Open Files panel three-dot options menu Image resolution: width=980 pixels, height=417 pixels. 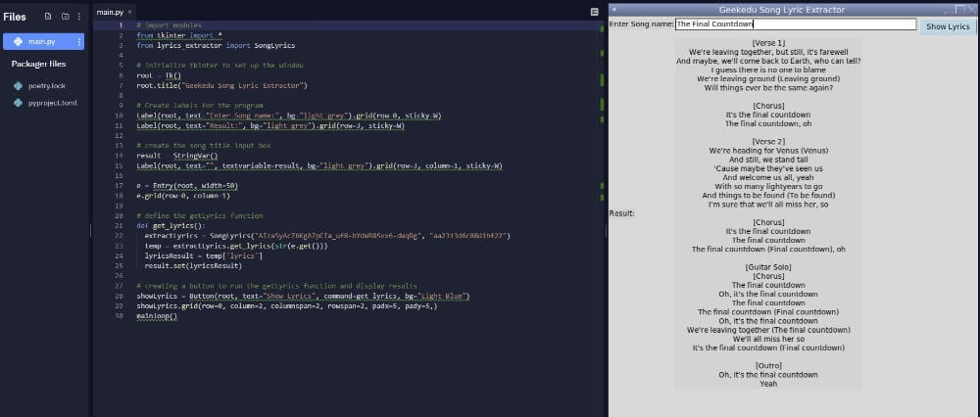[x=79, y=17]
